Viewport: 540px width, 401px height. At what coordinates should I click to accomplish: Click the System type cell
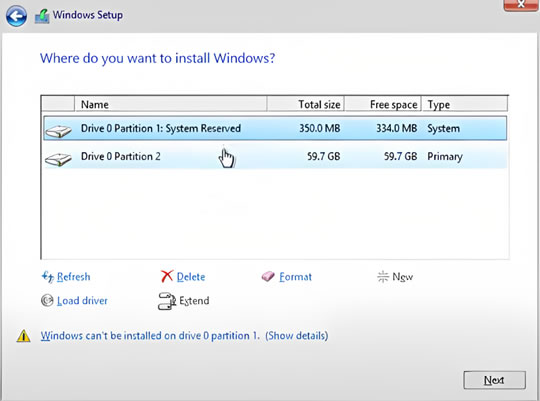pos(444,129)
